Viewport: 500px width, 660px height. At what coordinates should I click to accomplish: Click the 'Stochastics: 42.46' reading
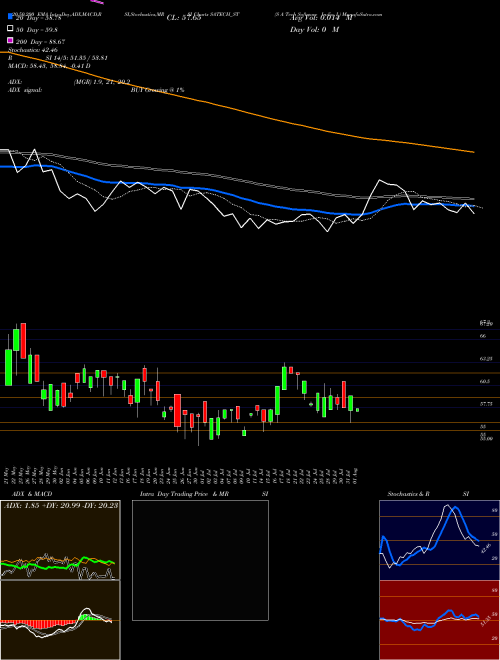[x=33, y=50]
